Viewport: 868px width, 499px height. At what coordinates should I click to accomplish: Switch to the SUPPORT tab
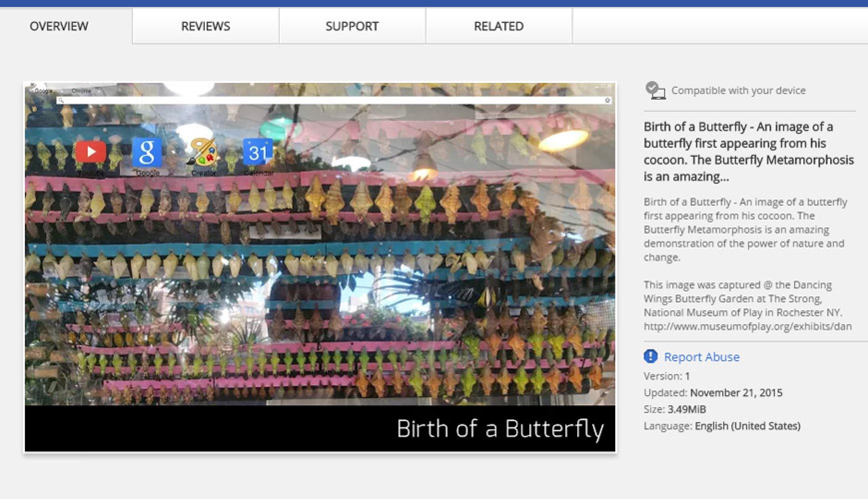(x=352, y=26)
